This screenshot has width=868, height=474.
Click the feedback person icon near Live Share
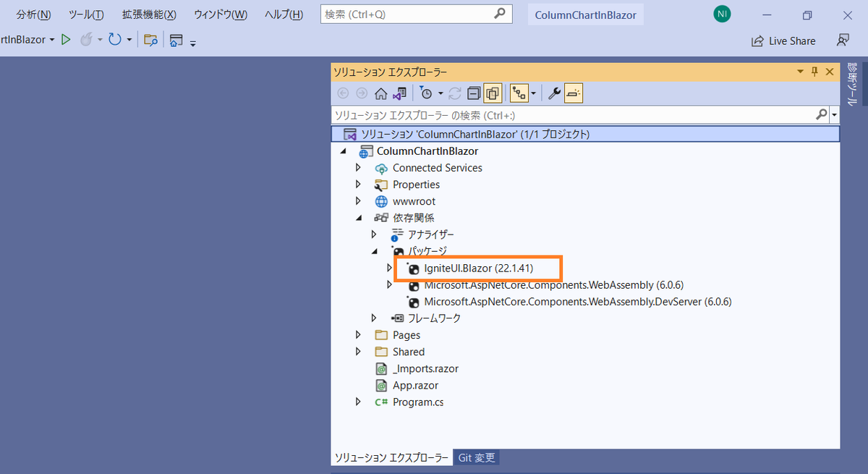click(x=843, y=41)
